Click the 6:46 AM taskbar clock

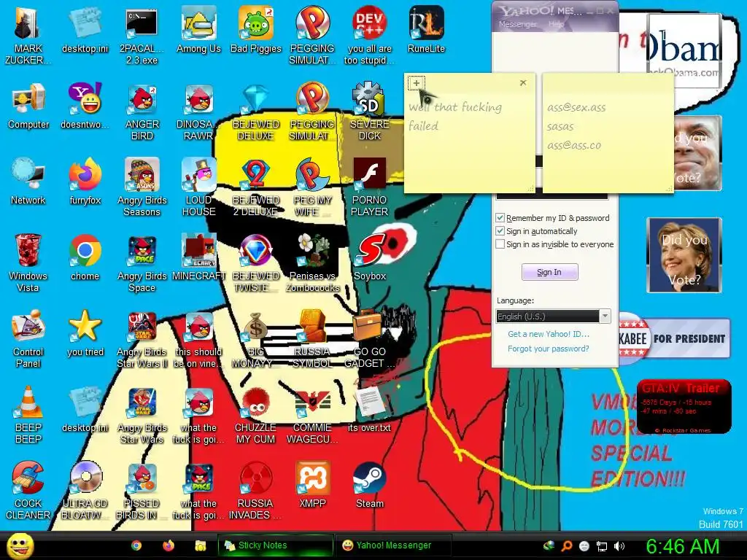(x=683, y=546)
